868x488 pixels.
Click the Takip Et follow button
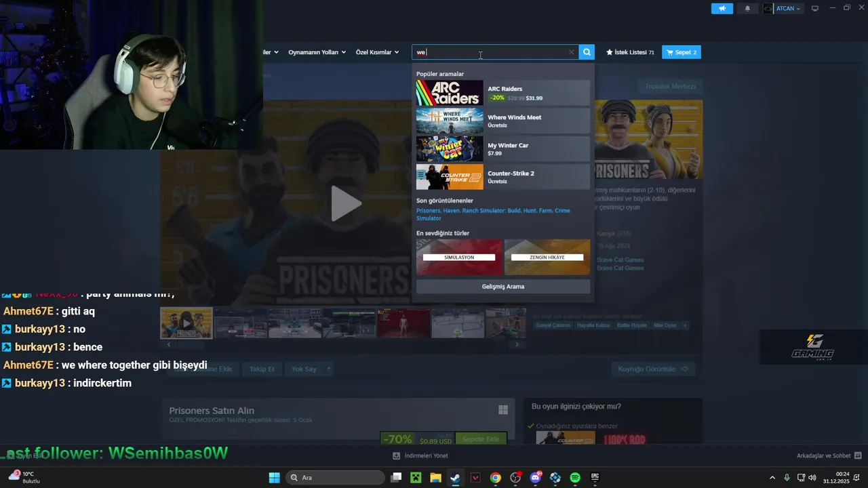(x=262, y=369)
